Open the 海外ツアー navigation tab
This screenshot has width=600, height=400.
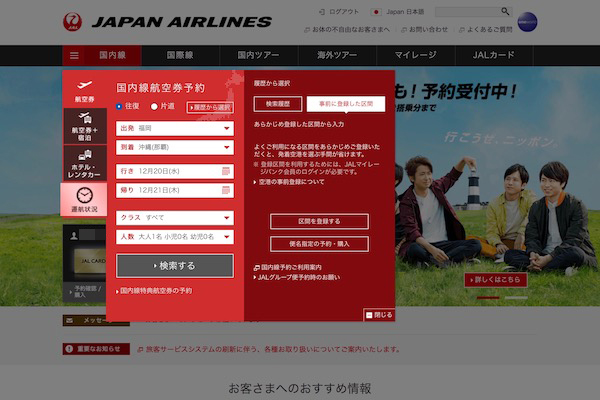click(x=337, y=56)
